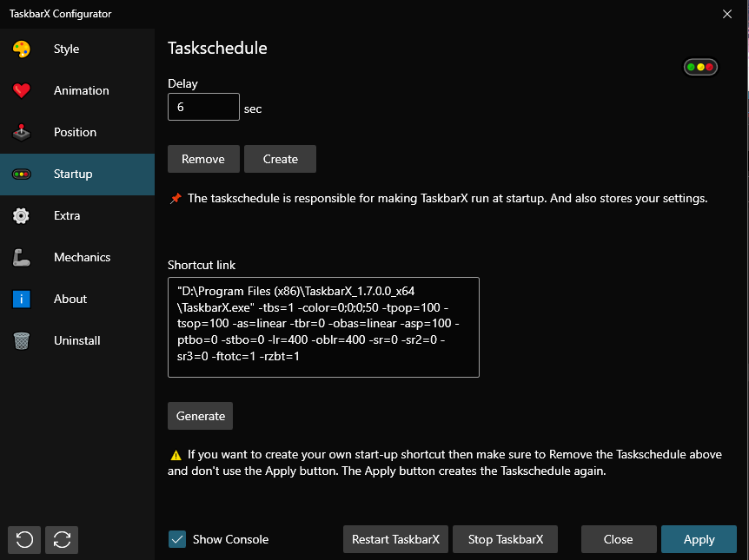The width and height of the screenshot is (749, 560).
Task: Click the start-up shortcut warning paragraph
Action: 445,463
